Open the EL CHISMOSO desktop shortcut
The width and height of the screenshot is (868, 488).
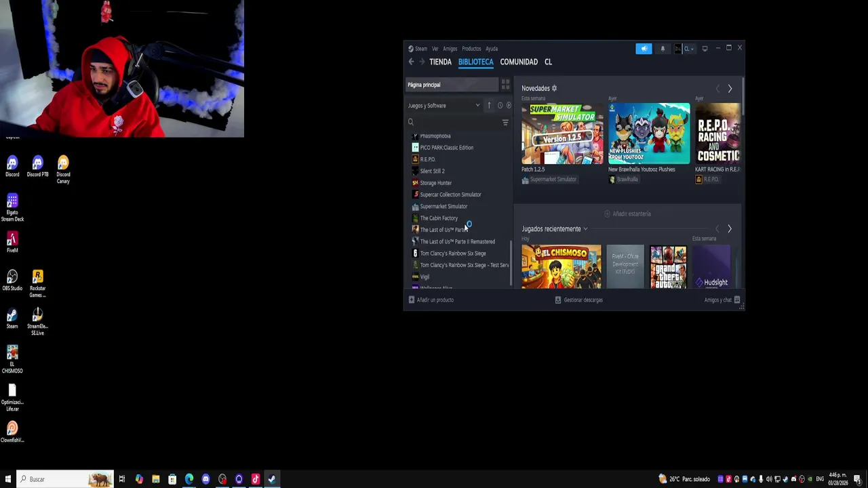(x=12, y=359)
